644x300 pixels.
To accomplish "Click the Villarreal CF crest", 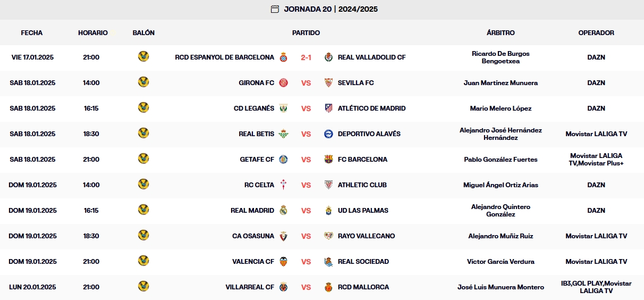I will (x=284, y=287).
